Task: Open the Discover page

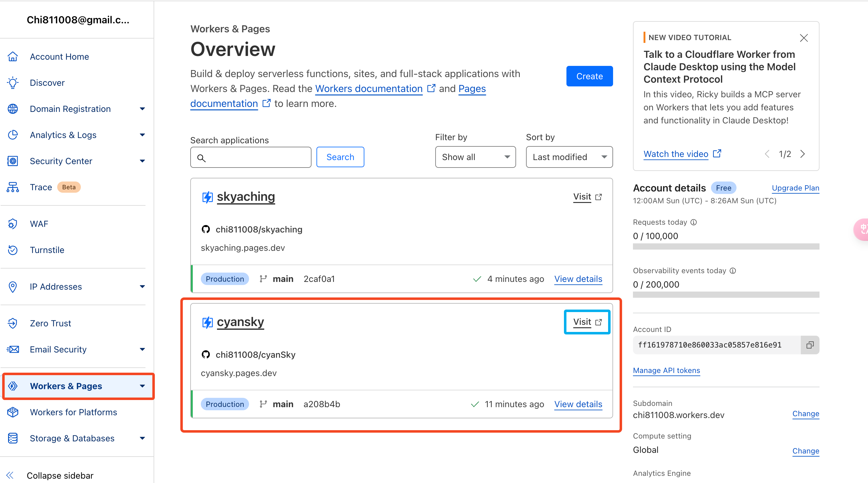Action: pos(47,83)
